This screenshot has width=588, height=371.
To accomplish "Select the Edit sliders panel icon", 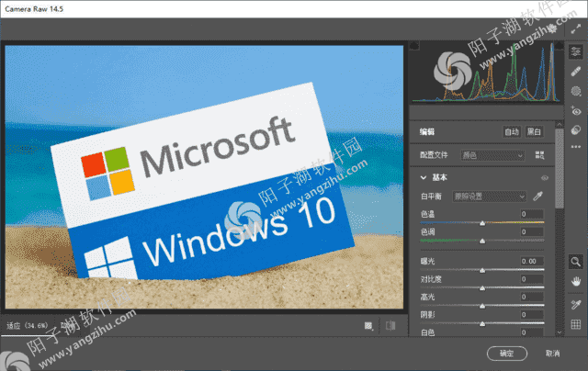I will [576, 51].
